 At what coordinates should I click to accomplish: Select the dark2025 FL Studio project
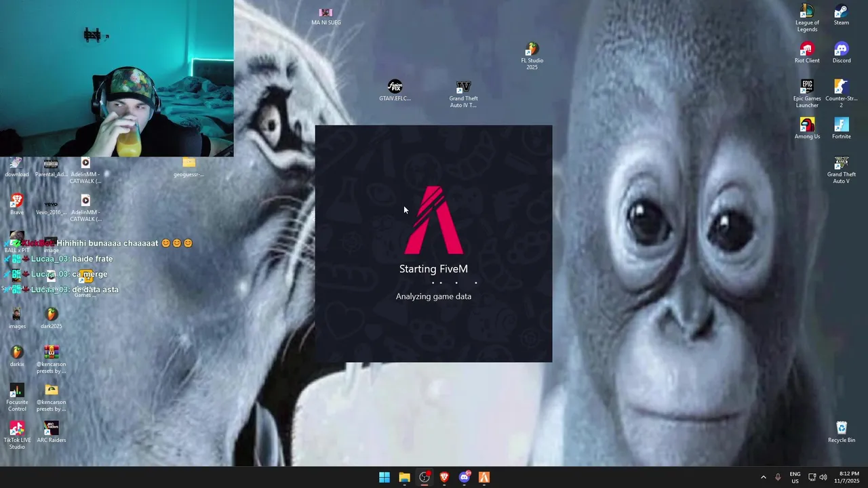[51, 319]
